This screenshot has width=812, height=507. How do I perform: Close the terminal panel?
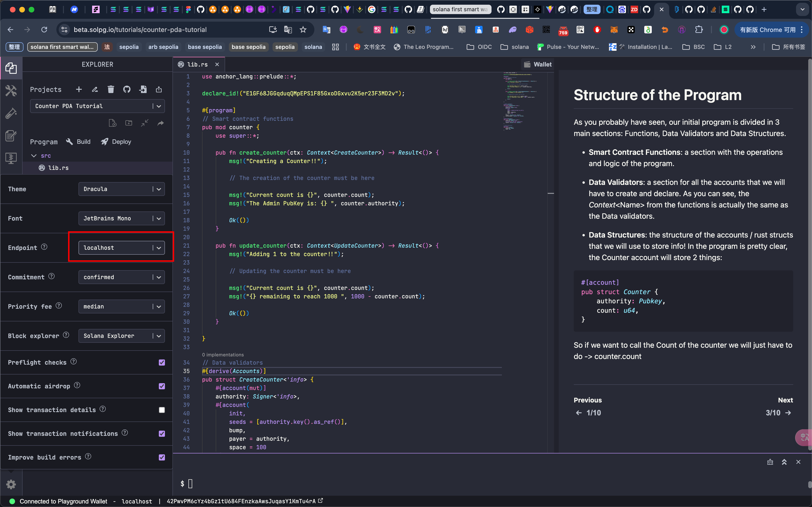tap(798, 462)
